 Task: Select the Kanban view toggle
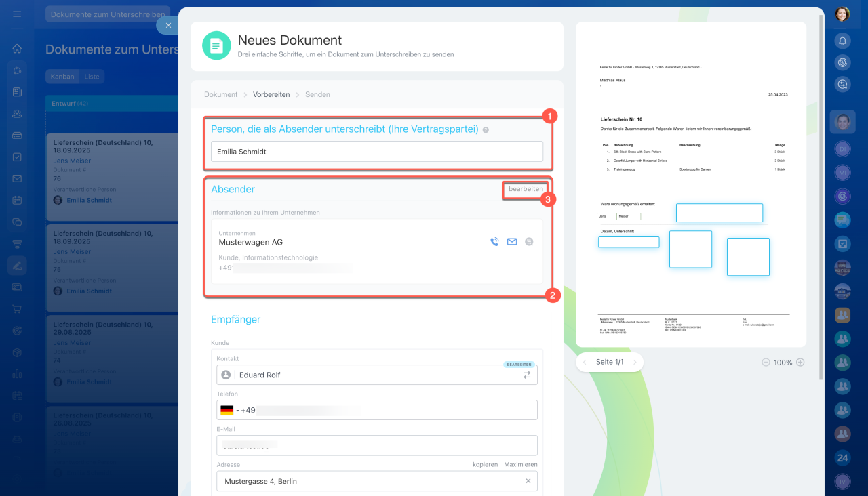[x=62, y=77]
